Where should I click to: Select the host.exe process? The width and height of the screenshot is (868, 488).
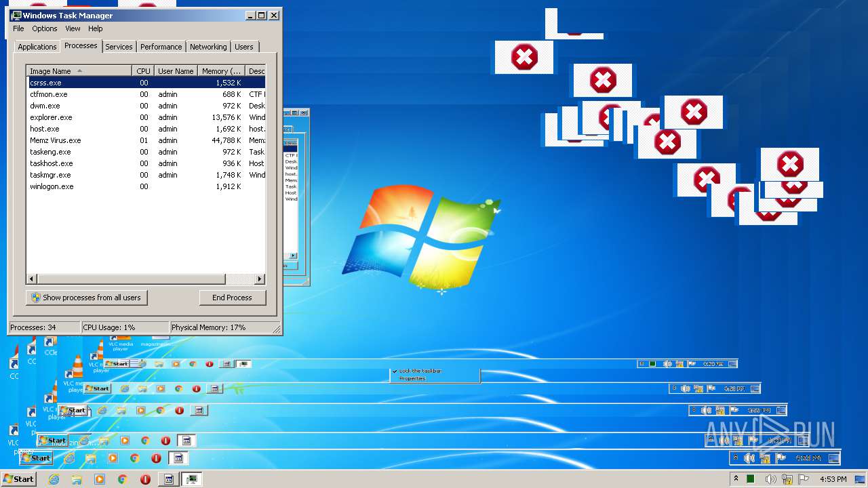(x=146, y=129)
